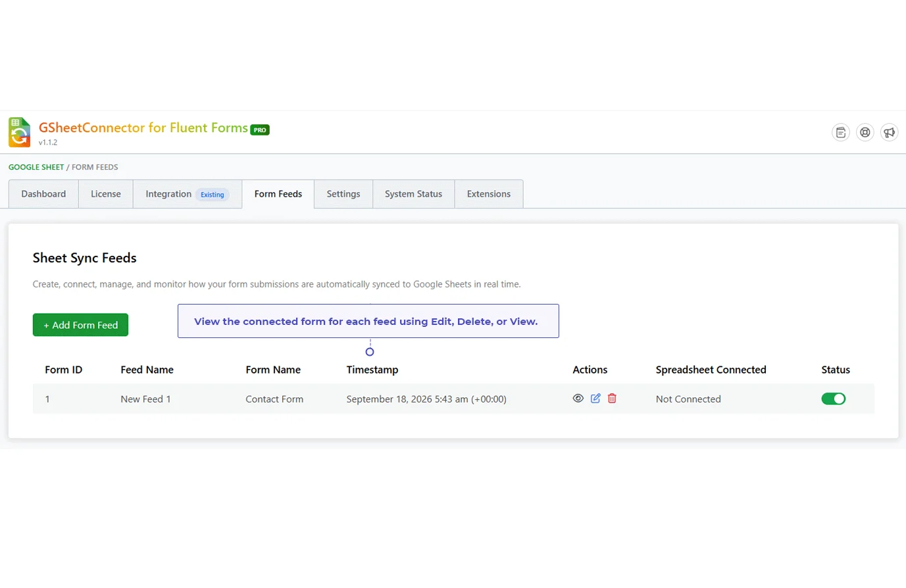View New Feed 1 with eye icon
Image resolution: width=906 pixels, height=588 pixels.
coord(578,399)
